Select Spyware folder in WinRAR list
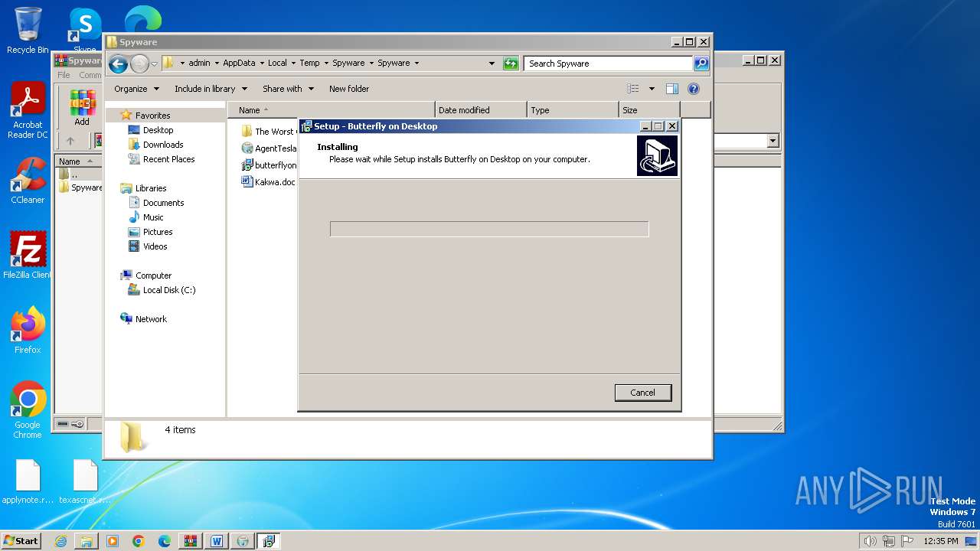This screenshot has height=551, width=980. pos(80,187)
